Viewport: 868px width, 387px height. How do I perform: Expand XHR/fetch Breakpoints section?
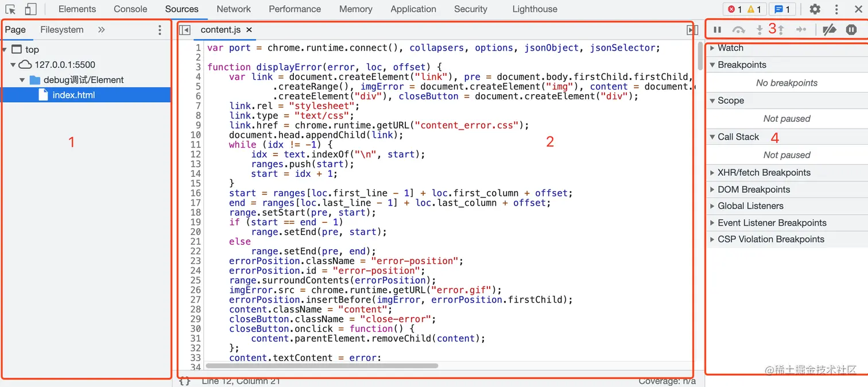click(712, 173)
